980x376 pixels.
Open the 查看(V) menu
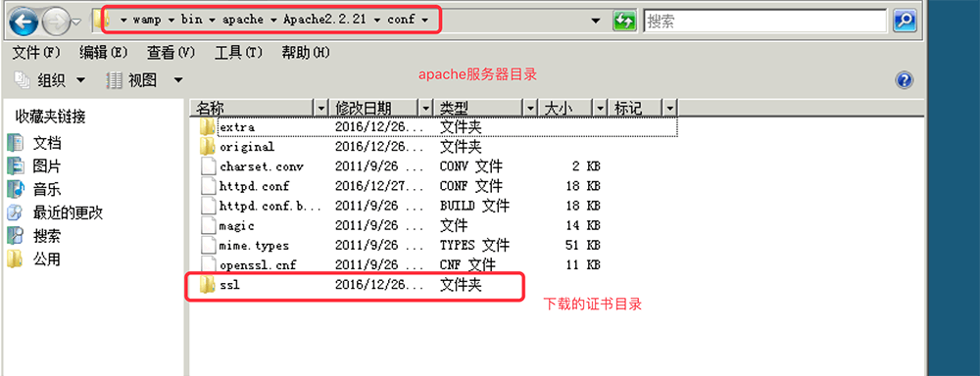[171, 53]
